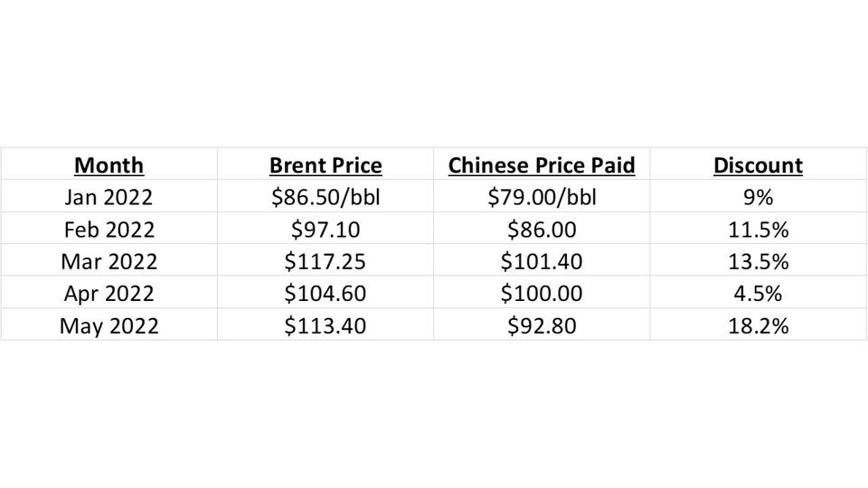Click the $79.00/bbl Chinese price cell

[542, 197]
